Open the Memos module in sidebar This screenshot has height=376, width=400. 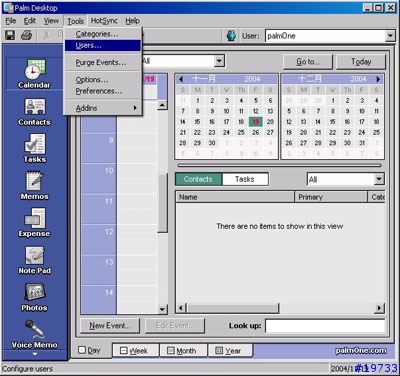[34, 186]
